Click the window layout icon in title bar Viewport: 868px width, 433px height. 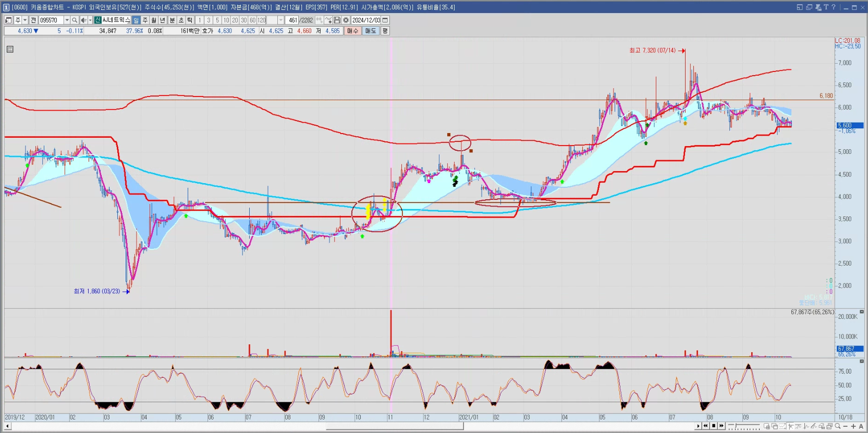tap(800, 7)
